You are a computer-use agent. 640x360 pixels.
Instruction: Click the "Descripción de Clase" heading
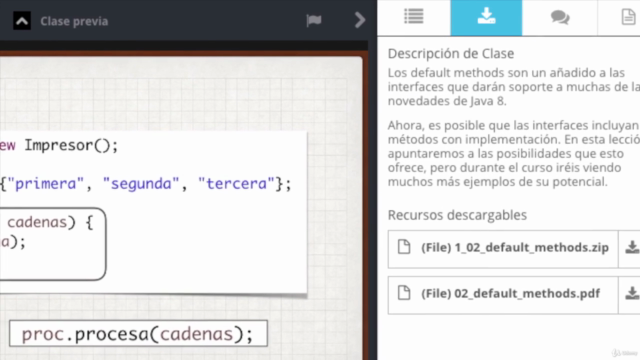tap(451, 53)
